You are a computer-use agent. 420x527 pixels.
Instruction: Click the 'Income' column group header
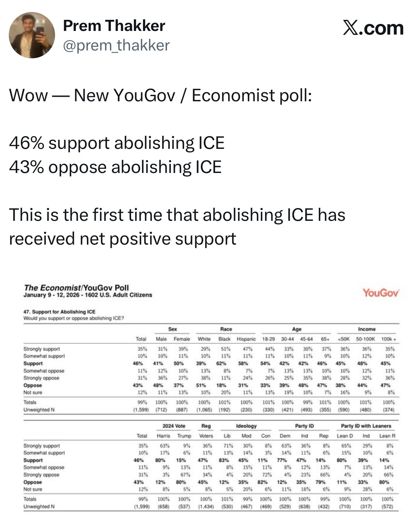click(x=367, y=329)
